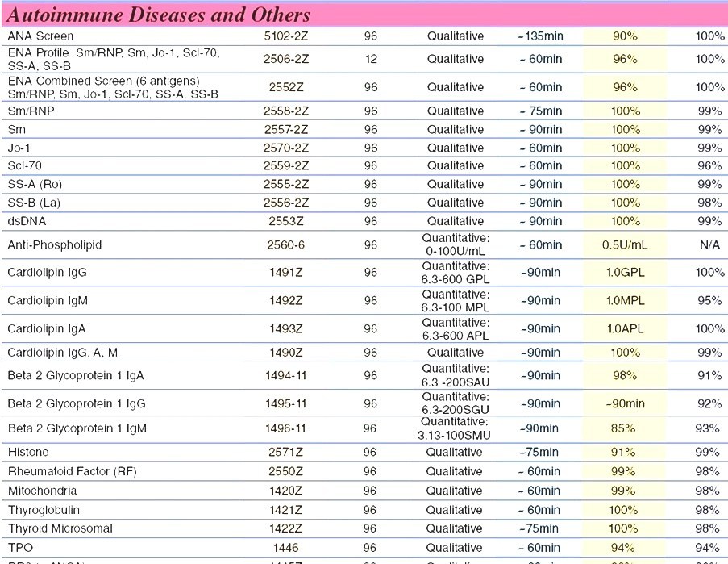Click catalog number 1495-11
The width and height of the screenshot is (728, 564).
point(286,403)
